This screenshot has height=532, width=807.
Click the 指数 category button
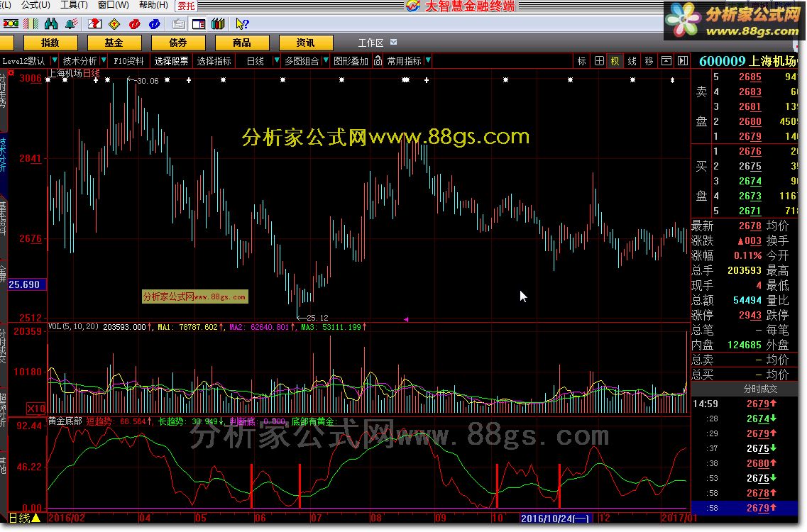(50, 43)
